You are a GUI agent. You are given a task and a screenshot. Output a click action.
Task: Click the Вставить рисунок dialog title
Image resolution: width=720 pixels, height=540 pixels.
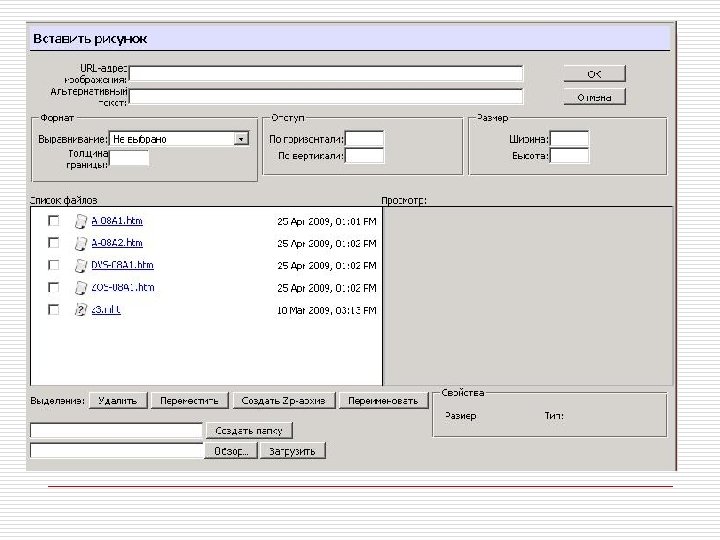point(90,39)
